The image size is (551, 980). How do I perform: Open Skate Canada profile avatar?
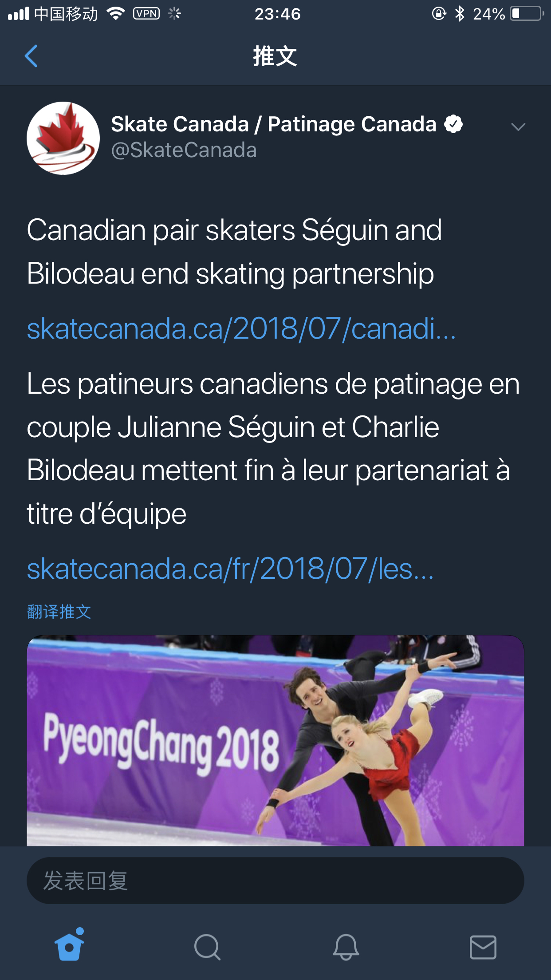(63, 138)
